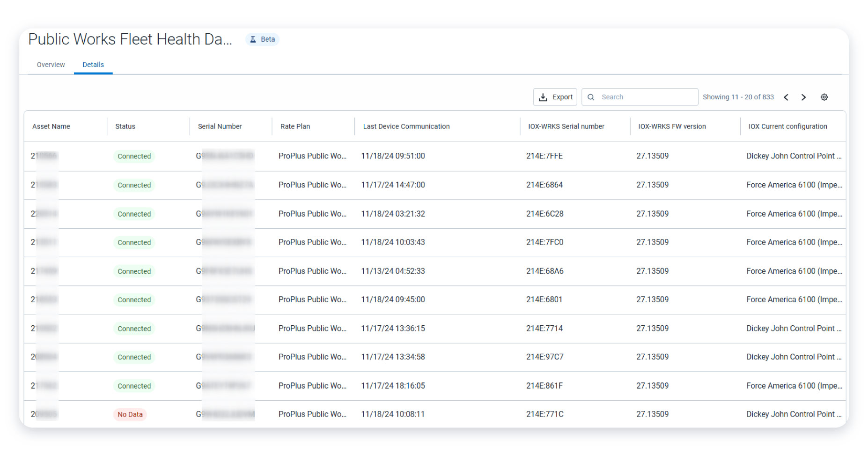
Task: Click the Rate Plan column header
Action: click(295, 126)
